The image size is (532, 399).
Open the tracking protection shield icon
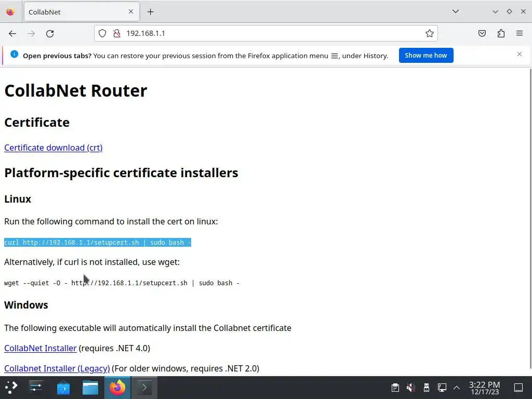point(102,33)
